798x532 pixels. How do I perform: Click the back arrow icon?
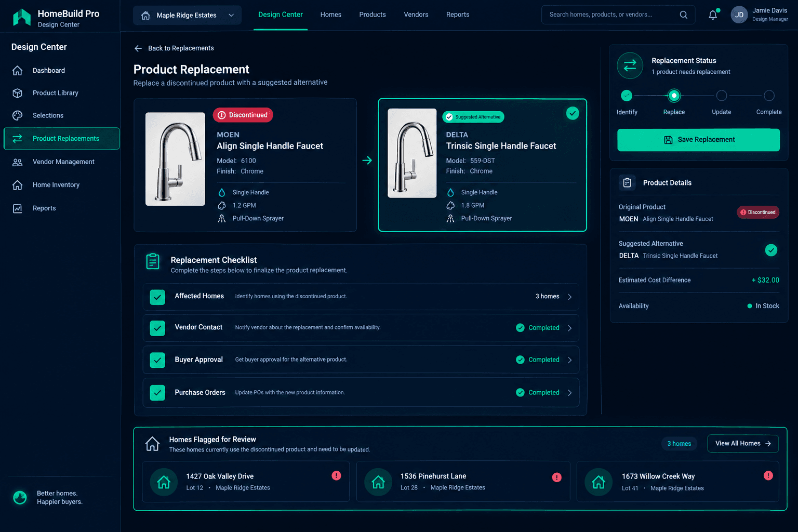138,48
